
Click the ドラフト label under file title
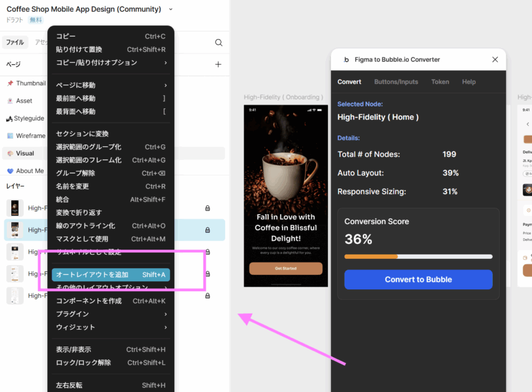pos(14,20)
